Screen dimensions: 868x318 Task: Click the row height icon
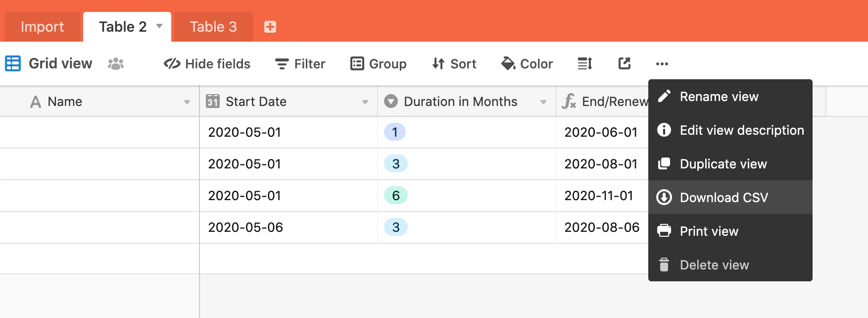pos(585,63)
